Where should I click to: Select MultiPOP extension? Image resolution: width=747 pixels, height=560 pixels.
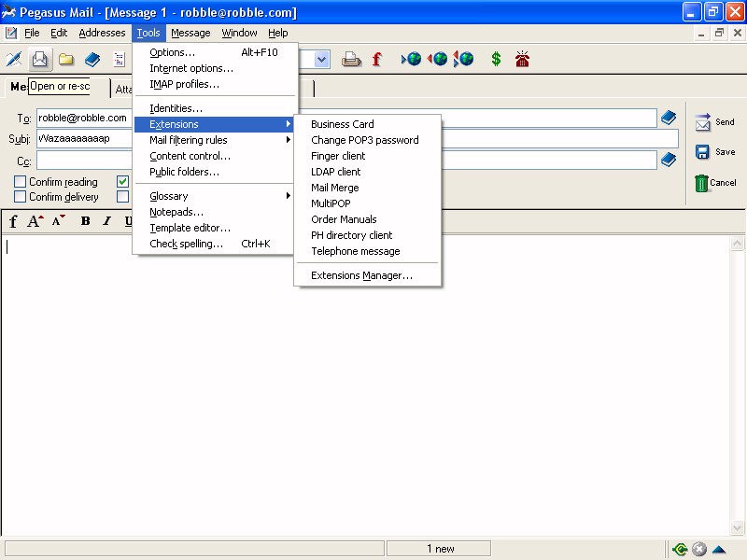(x=367, y=203)
